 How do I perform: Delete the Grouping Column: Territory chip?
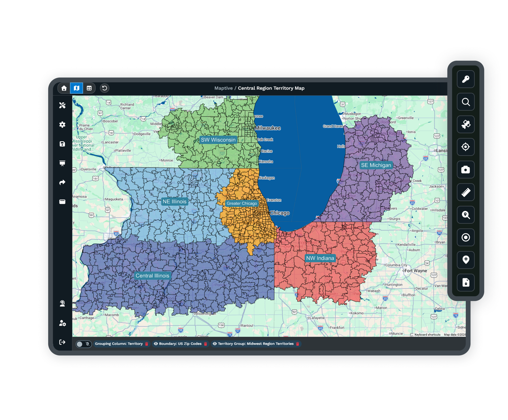(147, 344)
